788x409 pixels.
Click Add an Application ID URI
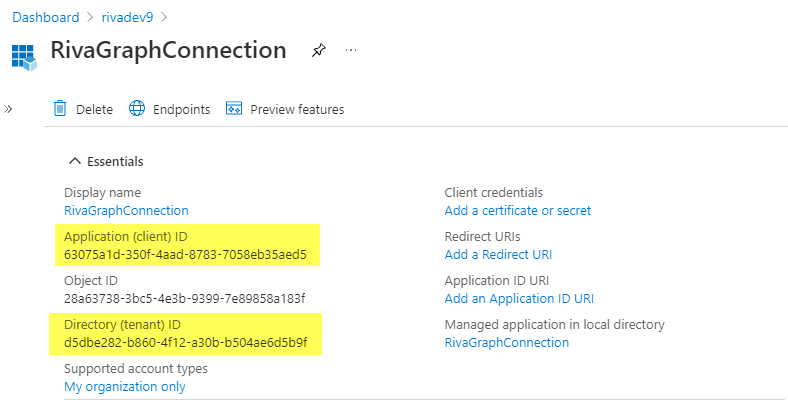coord(519,298)
